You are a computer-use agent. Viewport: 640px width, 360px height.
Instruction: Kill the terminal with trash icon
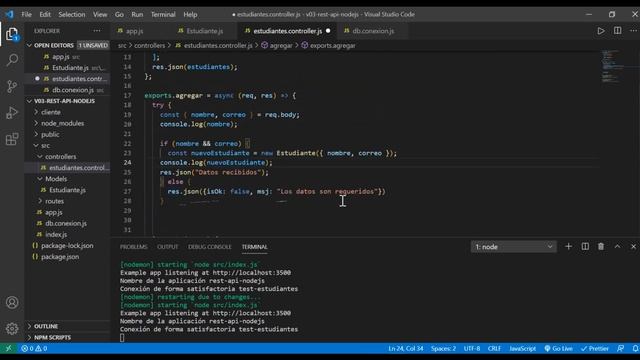point(601,247)
